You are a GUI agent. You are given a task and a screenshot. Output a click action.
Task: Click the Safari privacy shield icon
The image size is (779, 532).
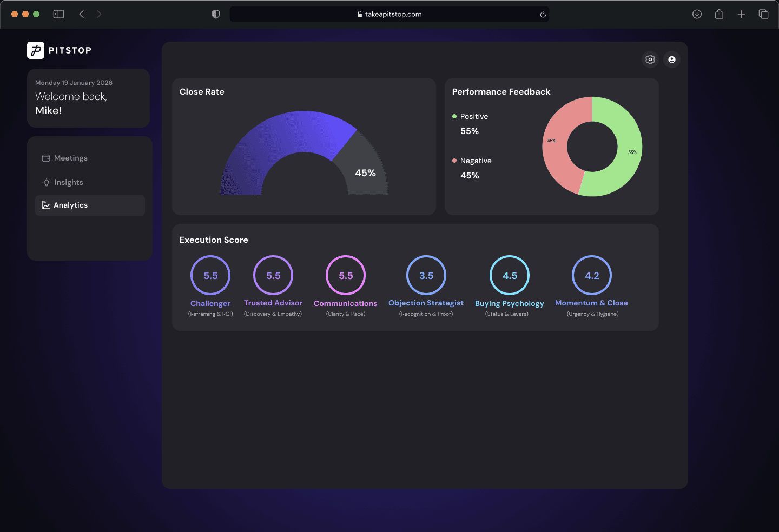pos(215,14)
